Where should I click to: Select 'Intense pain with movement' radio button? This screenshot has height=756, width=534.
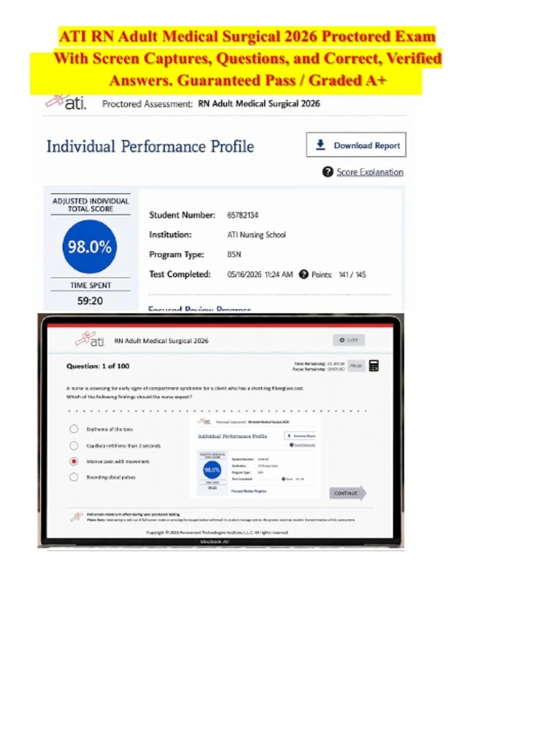(74, 461)
